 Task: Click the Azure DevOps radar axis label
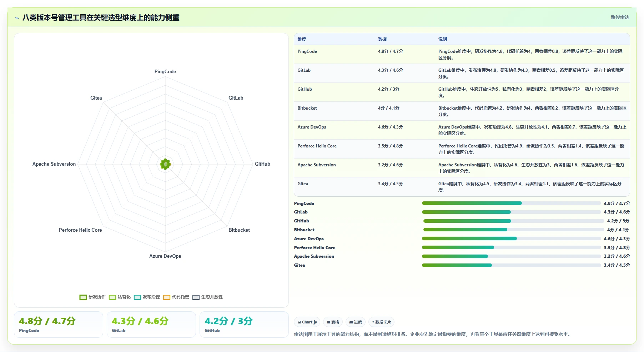tap(165, 256)
